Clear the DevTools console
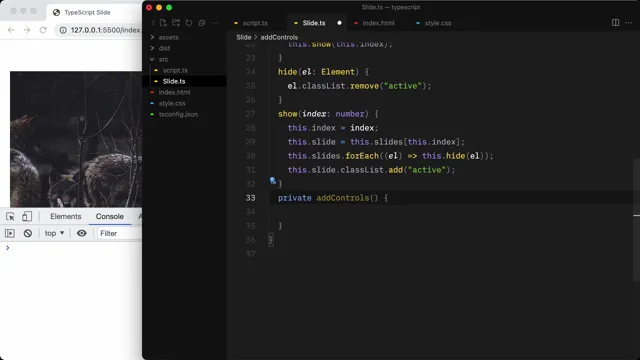This screenshot has width=640, height=360. [28, 233]
